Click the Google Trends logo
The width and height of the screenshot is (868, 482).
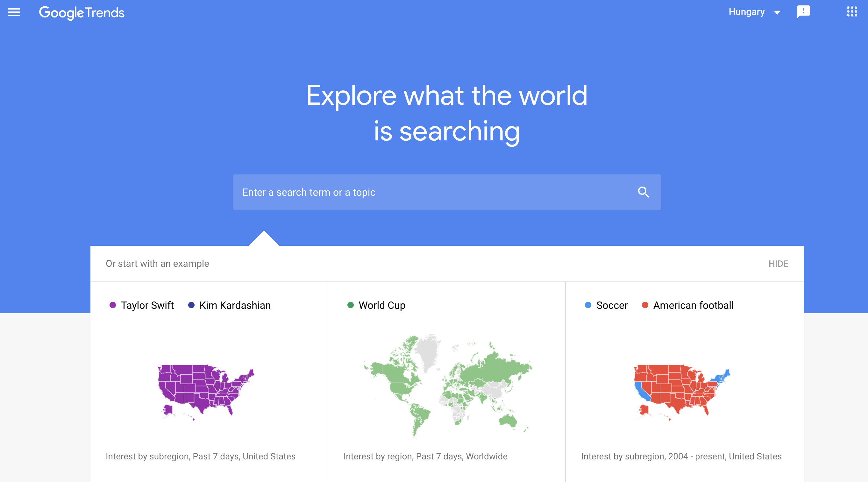(82, 13)
